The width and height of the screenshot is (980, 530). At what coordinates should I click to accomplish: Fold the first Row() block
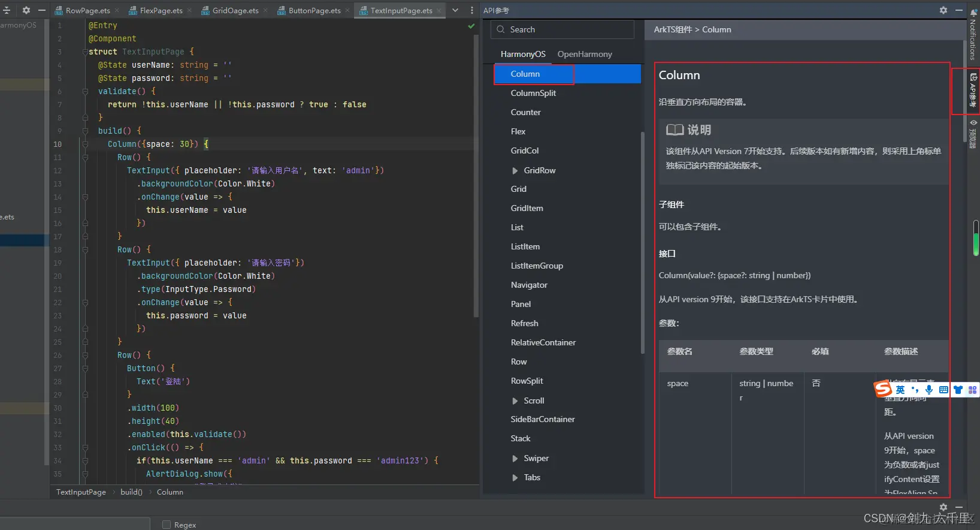click(x=85, y=157)
